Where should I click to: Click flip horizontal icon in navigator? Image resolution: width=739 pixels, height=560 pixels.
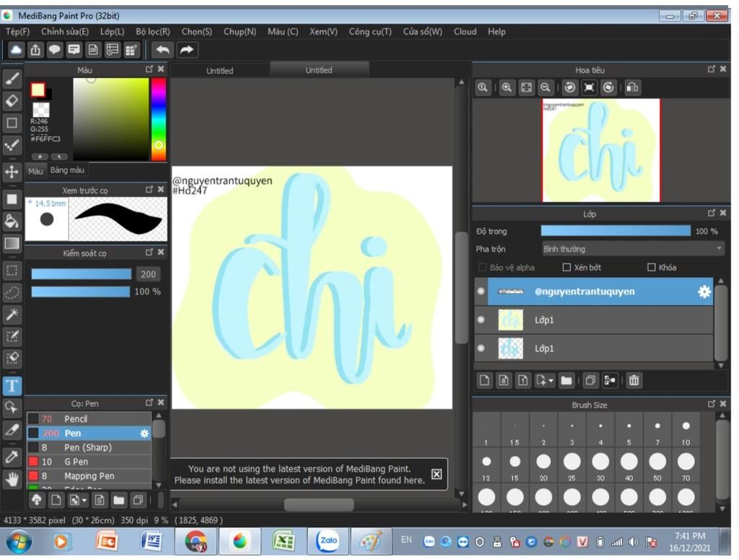(632, 87)
